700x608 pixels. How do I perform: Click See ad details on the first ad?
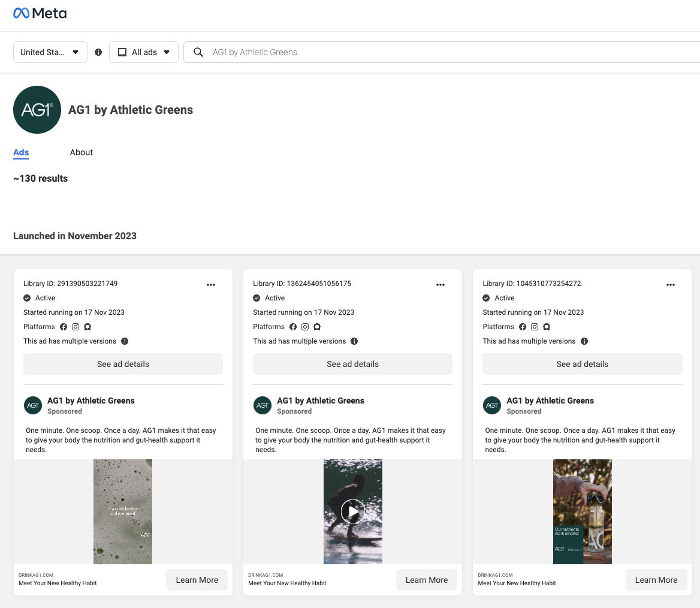click(x=123, y=364)
